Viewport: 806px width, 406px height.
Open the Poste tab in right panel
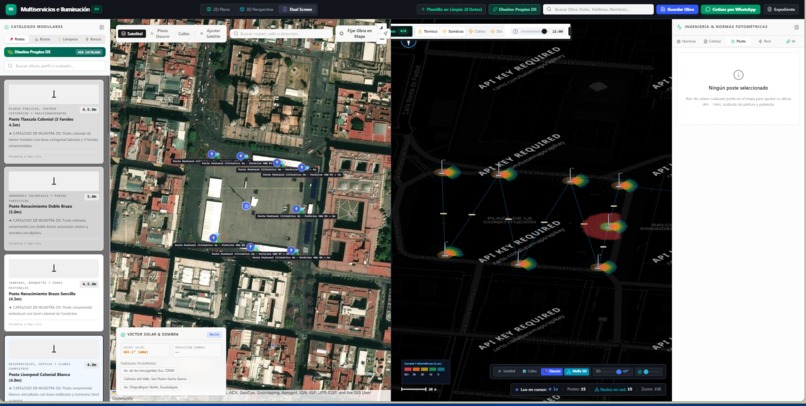pyautogui.click(x=738, y=41)
